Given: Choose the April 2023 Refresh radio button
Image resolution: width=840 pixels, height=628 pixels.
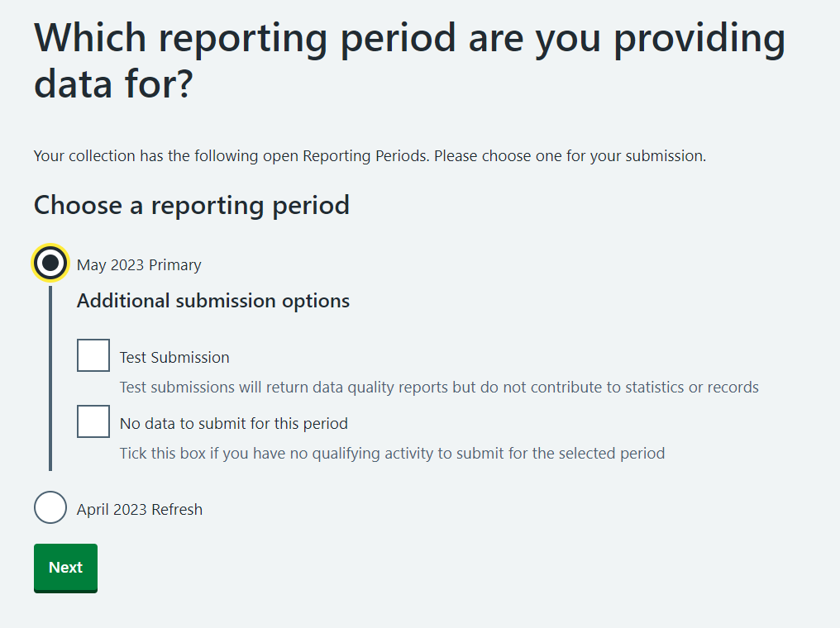Looking at the screenshot, I should coord(50,507).
